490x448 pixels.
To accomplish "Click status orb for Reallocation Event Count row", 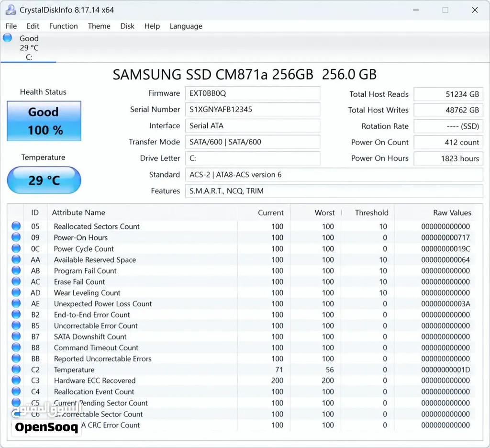I will pyautogui.click(x=16, y=391).
